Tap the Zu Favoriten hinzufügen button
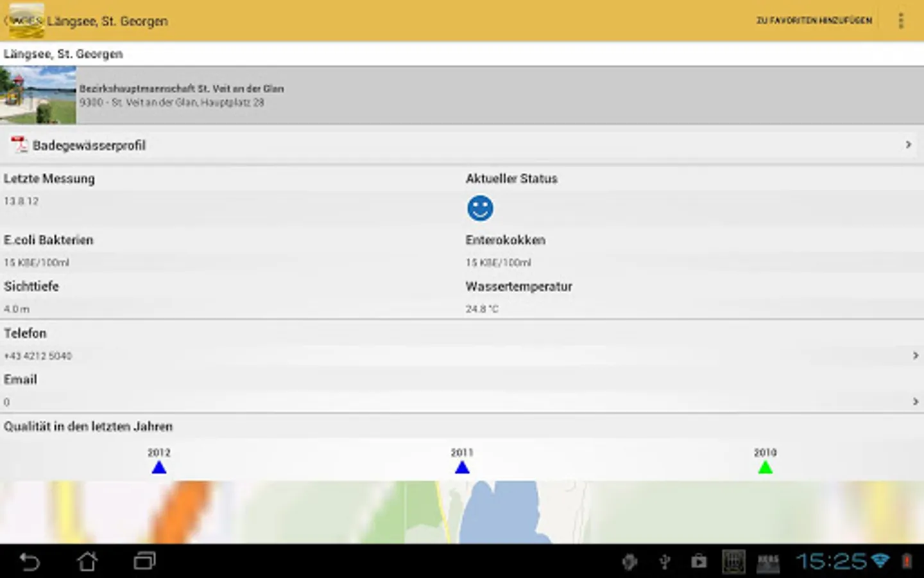 [x=814, y=20]
